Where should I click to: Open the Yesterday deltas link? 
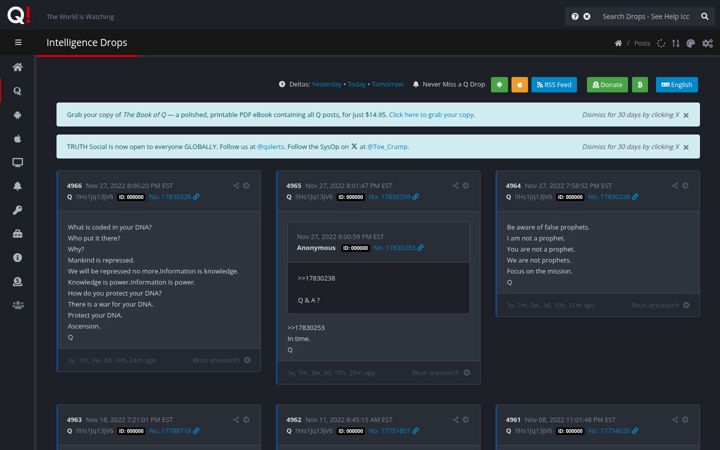pyautogui.click(x=326, y=84)
